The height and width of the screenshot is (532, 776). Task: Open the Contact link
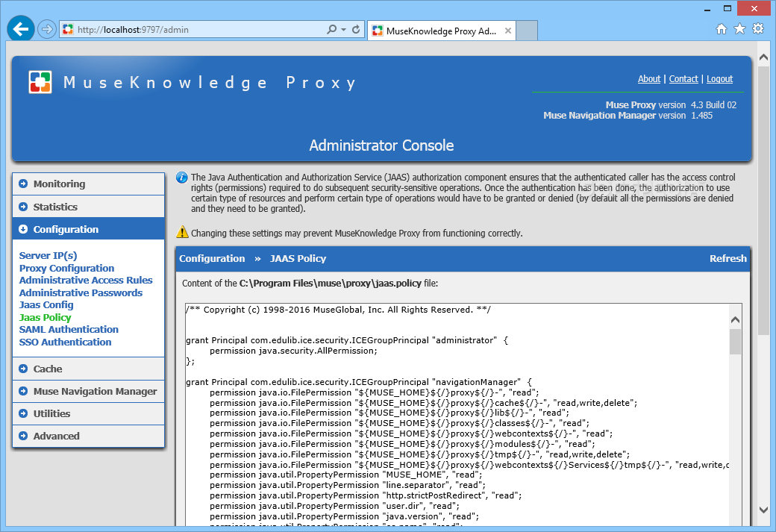683,78
